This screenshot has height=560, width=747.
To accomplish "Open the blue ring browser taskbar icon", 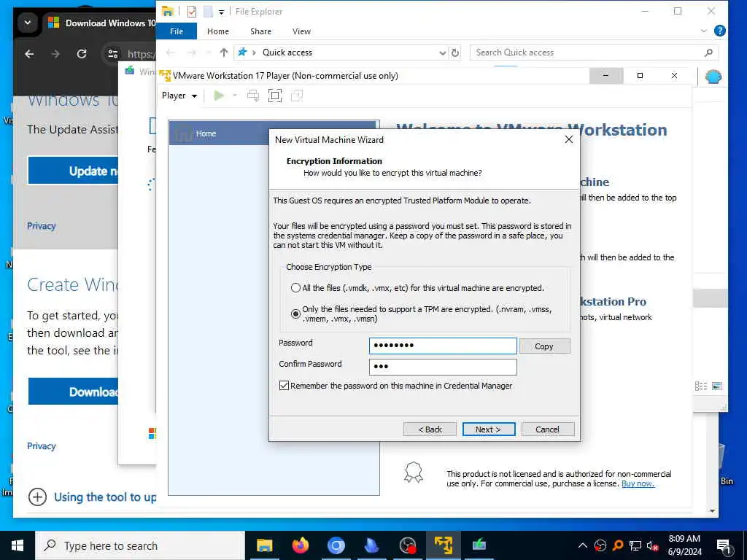I will point(336,545).
